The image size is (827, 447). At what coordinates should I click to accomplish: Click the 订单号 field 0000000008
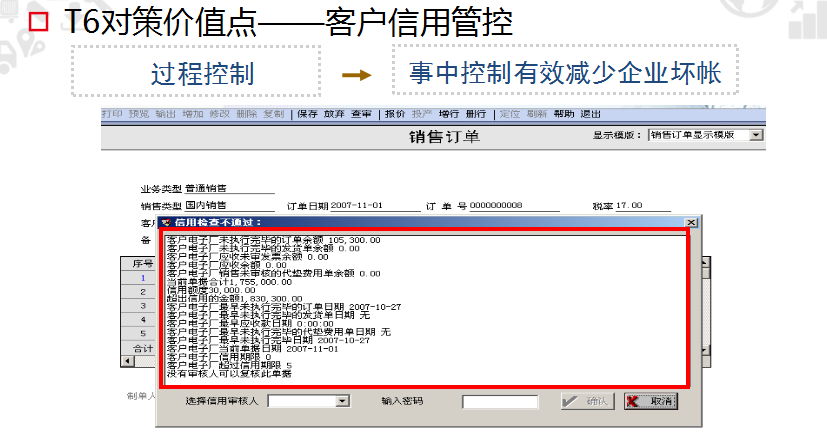514,206
